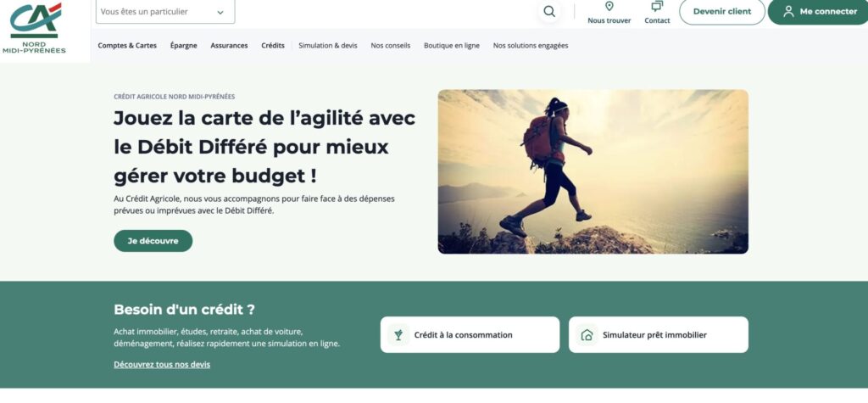868x403 pixels.
Task: Open search with the magnifying glass icon
Action: (x=549, y=12)
